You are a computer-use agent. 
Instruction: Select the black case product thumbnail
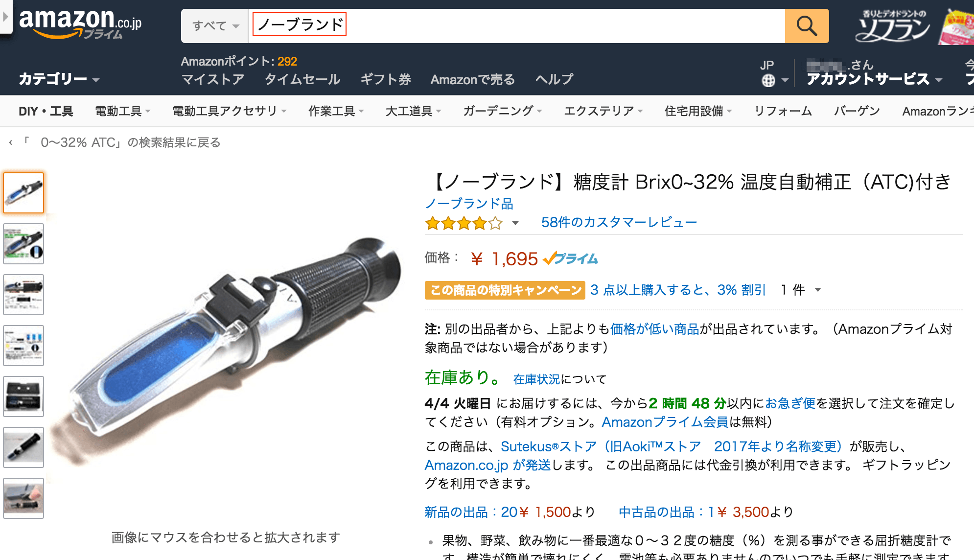pos(23,397)
